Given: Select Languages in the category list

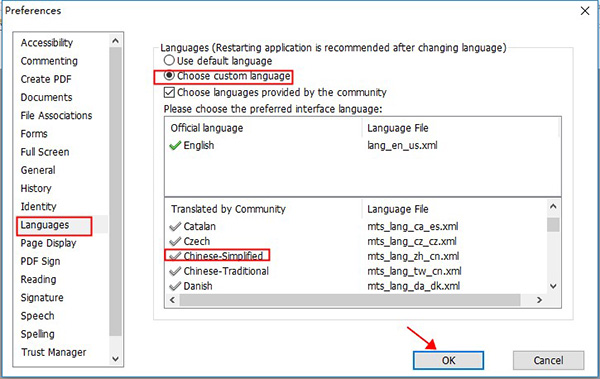Looking at the screenshot, I should 45,225.
